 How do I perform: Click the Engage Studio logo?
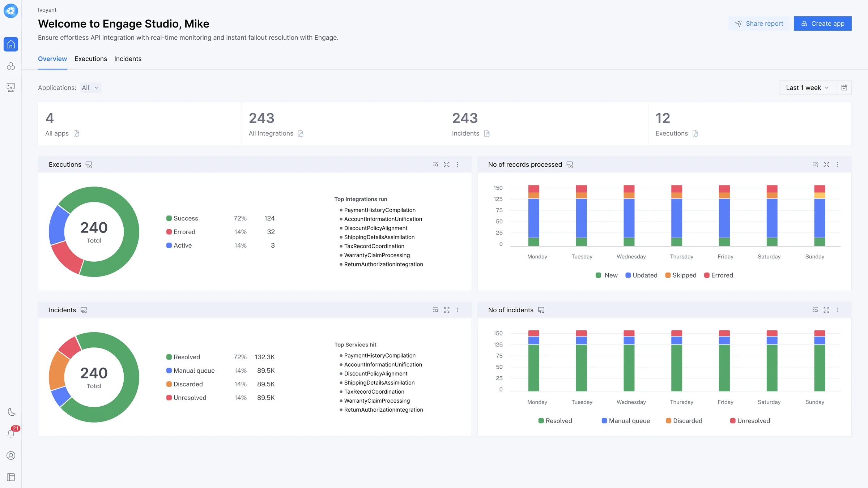pos(11,11)
